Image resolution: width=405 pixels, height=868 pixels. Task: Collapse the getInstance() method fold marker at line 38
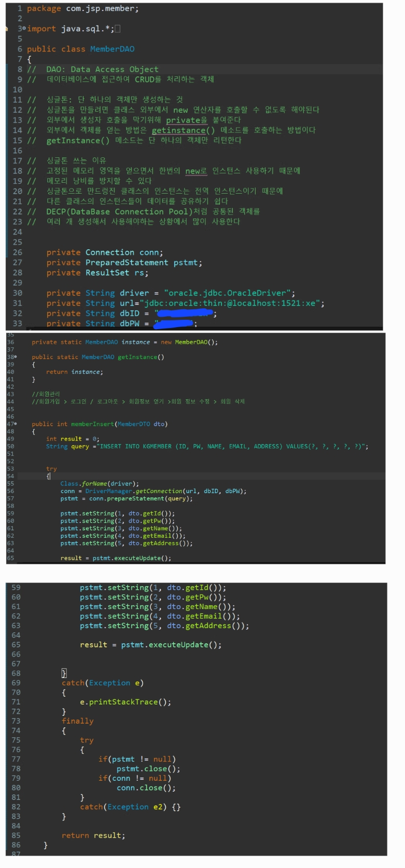pos(16,357)
